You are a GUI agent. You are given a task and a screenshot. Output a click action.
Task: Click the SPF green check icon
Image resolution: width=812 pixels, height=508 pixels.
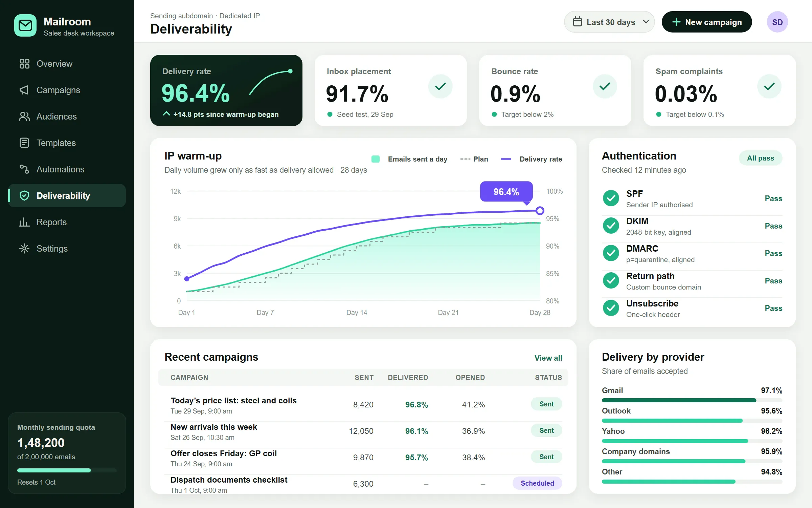coord(611,198)
